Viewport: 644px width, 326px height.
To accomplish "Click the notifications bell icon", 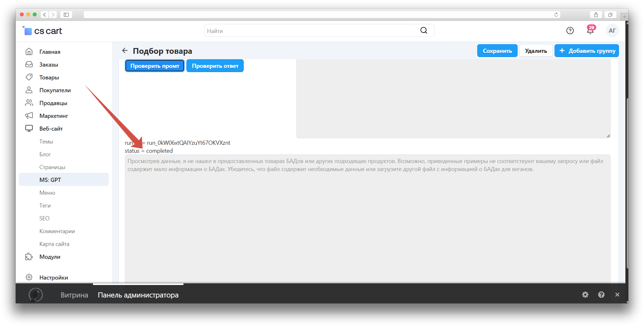I will tap(590, 31).
